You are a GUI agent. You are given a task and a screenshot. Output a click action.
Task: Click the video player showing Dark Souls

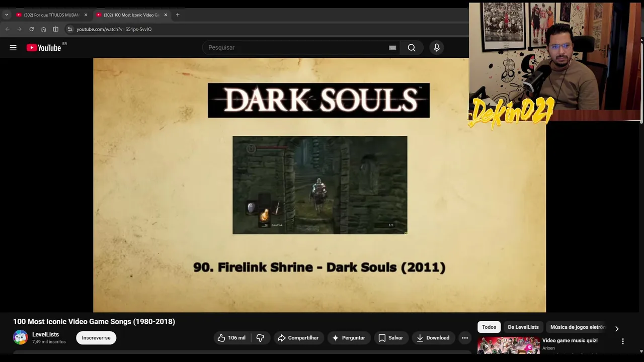(319, 185)
